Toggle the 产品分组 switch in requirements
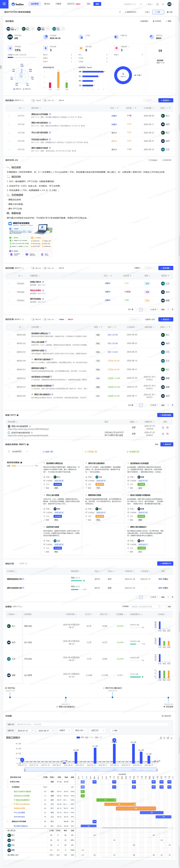The height and width of the screenshot is (868, 180). pyautogui.click(x=33, y=100)
